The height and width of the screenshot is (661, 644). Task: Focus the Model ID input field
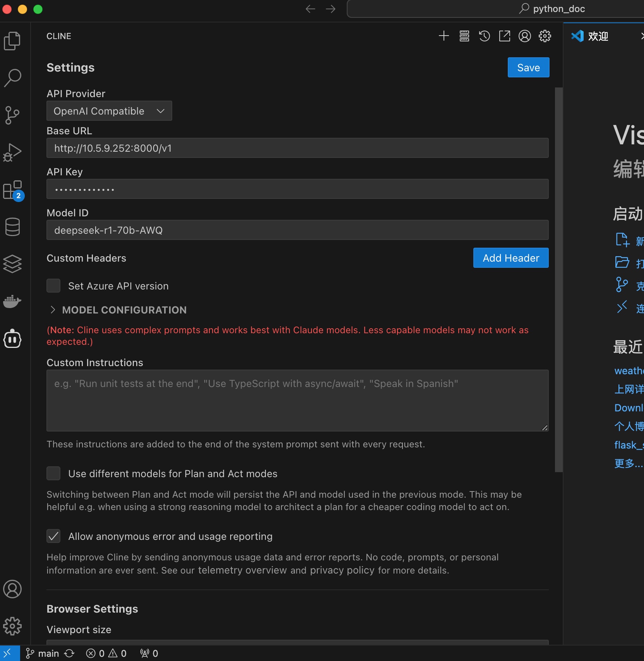coord(297,230)
